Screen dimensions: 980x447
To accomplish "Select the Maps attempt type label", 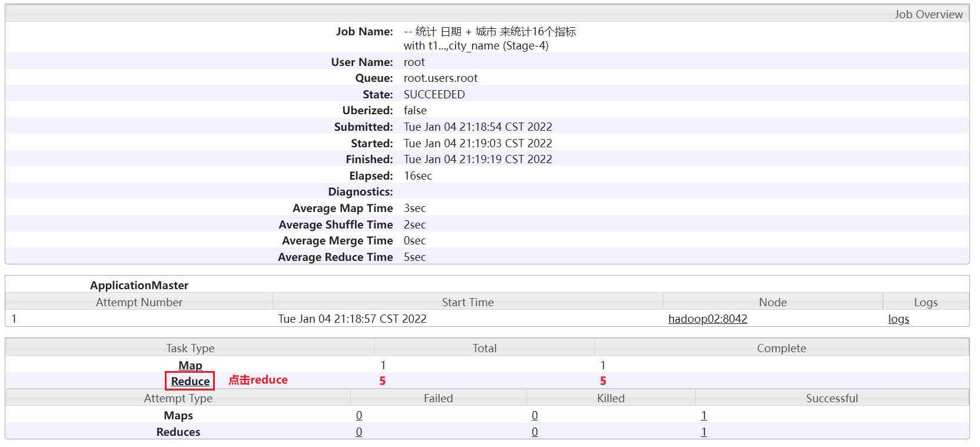I will point(178,415).
